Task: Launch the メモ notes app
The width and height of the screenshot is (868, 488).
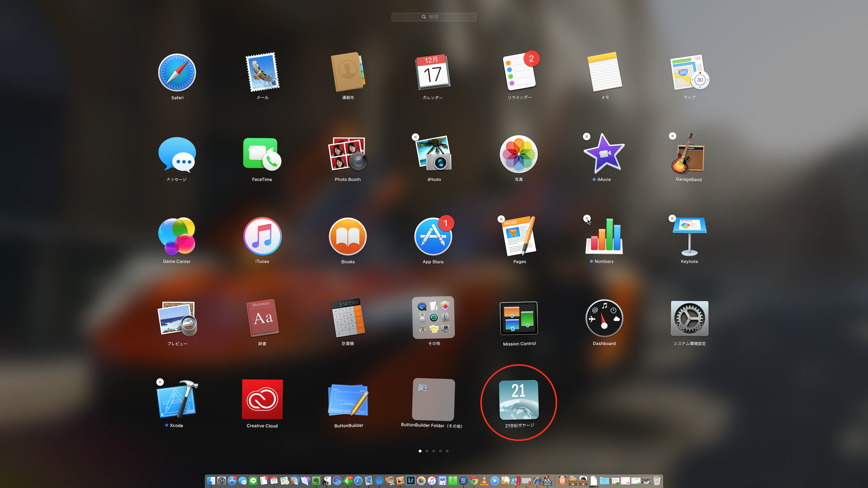Action: [605, 72]
